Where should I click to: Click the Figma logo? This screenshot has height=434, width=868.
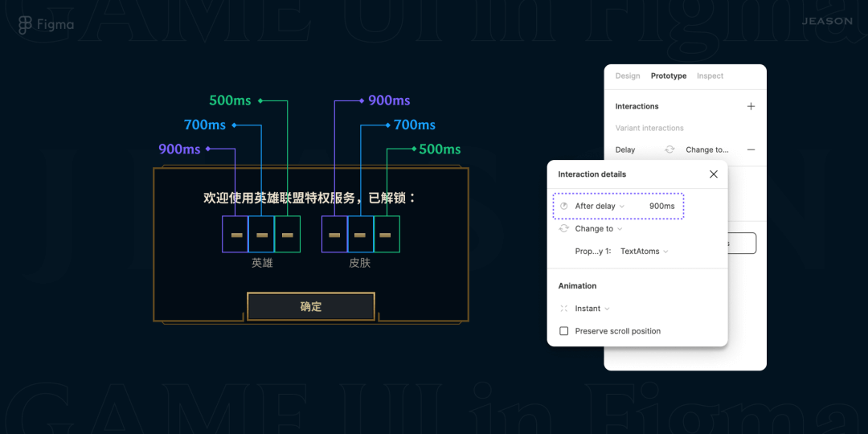[25, 24]
